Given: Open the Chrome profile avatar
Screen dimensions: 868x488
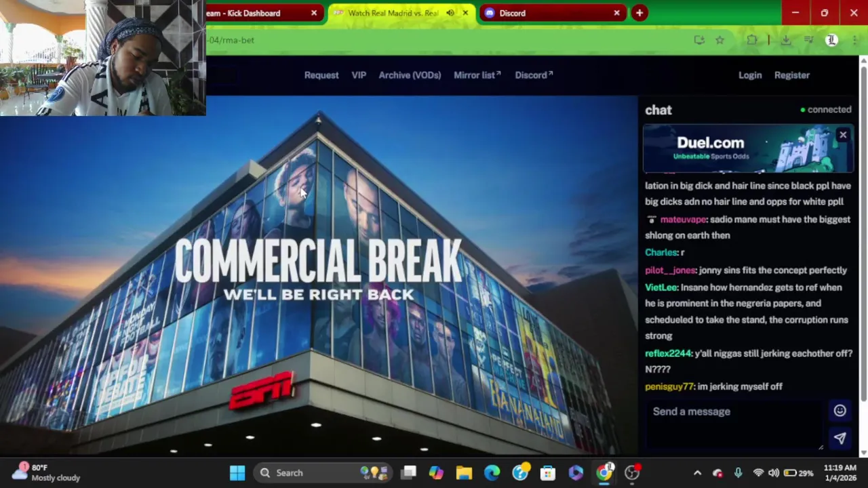Looking at the screenshot, I should pos(831,40).
